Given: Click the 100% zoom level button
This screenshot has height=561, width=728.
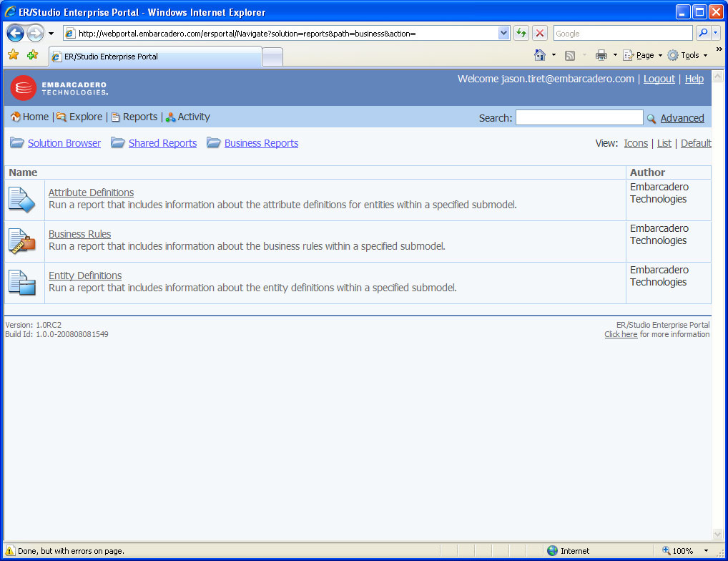Looking at the screenshot, I should (677, 551).
